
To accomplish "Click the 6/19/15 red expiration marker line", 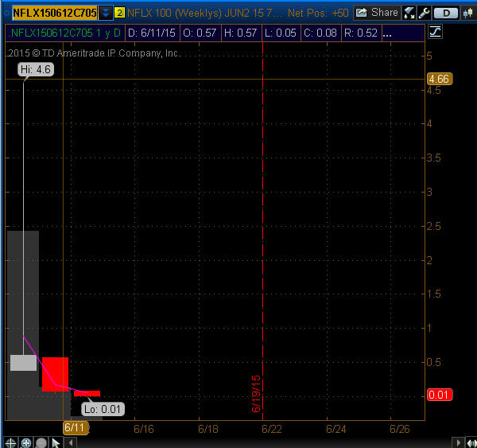I will coord(262,239).
